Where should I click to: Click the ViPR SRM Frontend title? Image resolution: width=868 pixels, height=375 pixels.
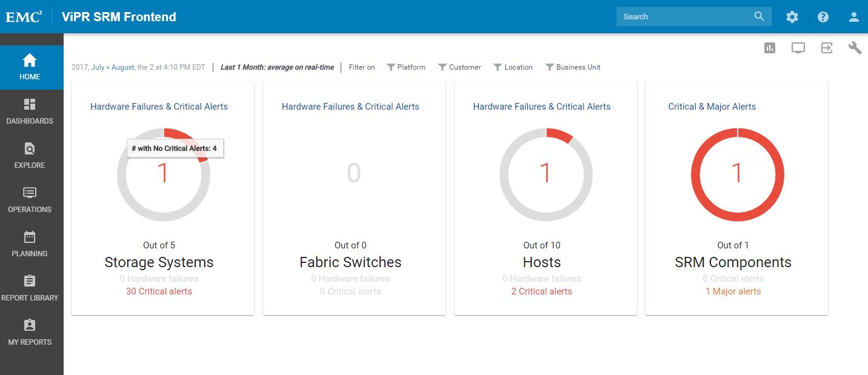119,17
